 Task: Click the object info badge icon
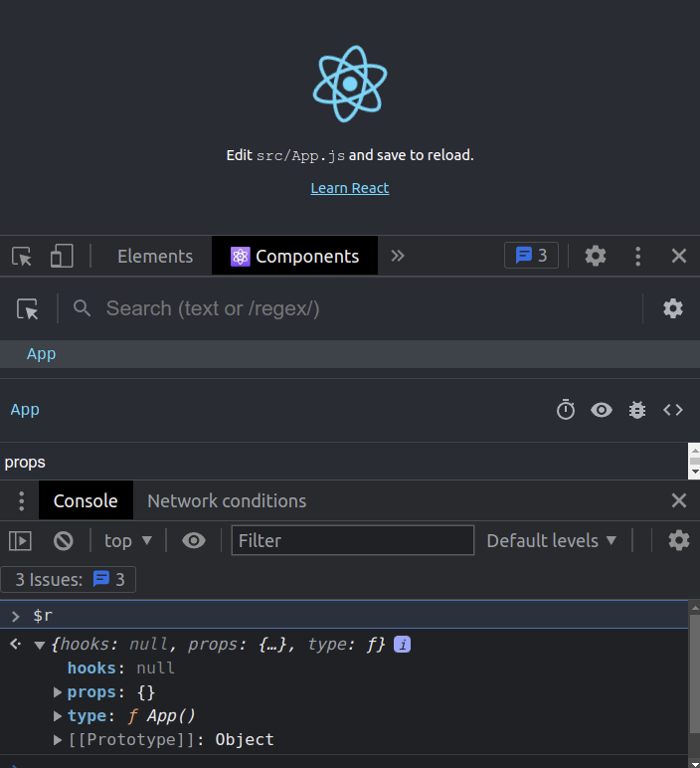(402, 645)
